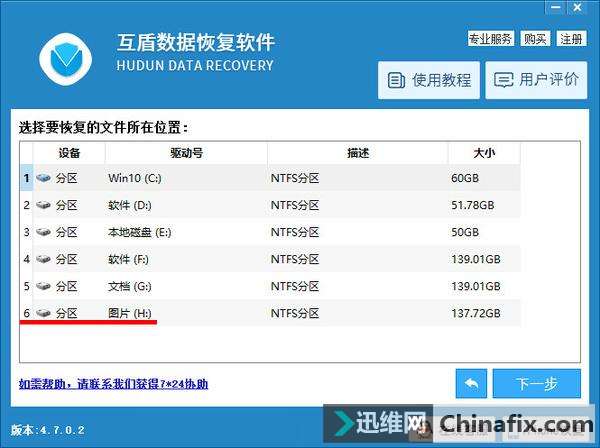Open the 7*24 help contact link
600x448 pixels.
click(113, 384)
